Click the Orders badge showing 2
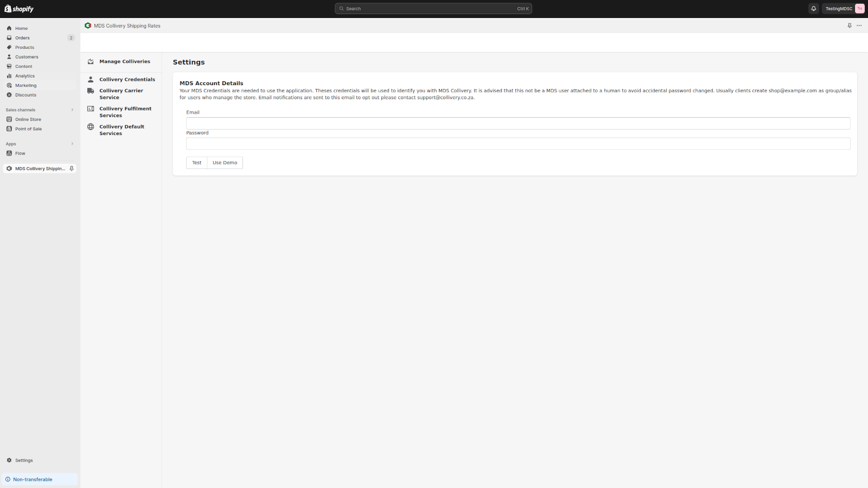 click(71, 38)
